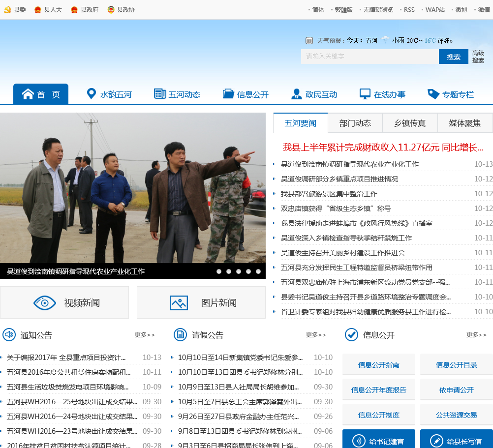Screen dimensions: 493x448
Task: Click the person icon for 政民互动
Action: point(297,93)
